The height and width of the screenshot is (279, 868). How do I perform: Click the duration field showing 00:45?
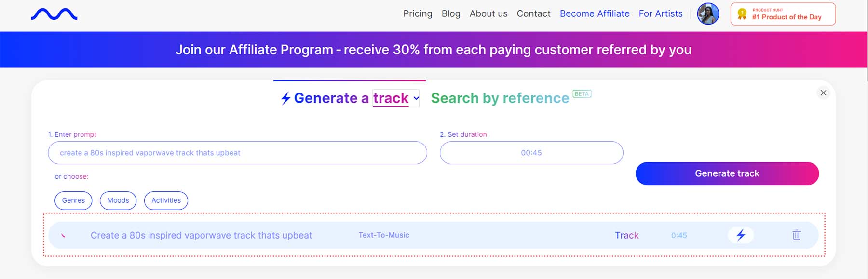click(531, 153)
